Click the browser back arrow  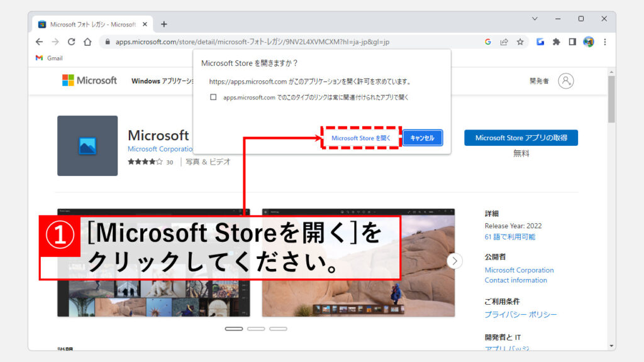(39, 42)
